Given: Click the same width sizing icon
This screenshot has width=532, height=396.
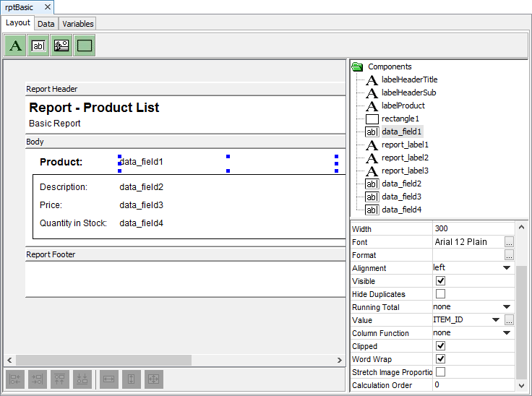Looking at the screenshot, I should [108, 379].
